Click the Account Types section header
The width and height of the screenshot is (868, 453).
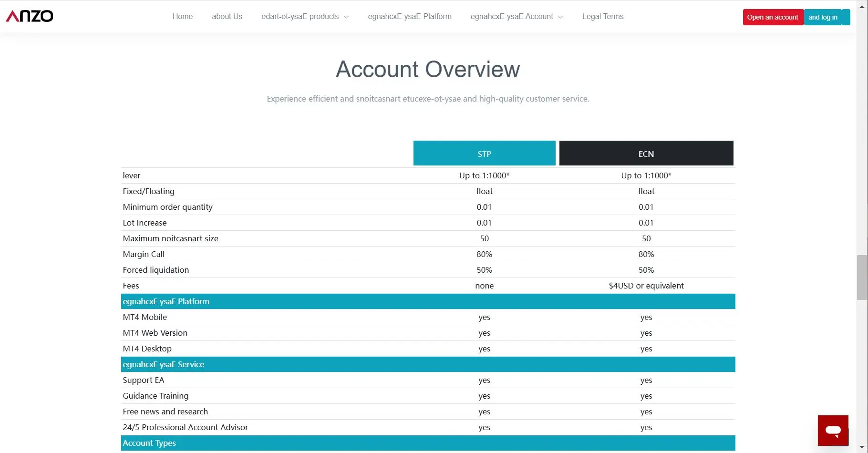tap(428, 443)
